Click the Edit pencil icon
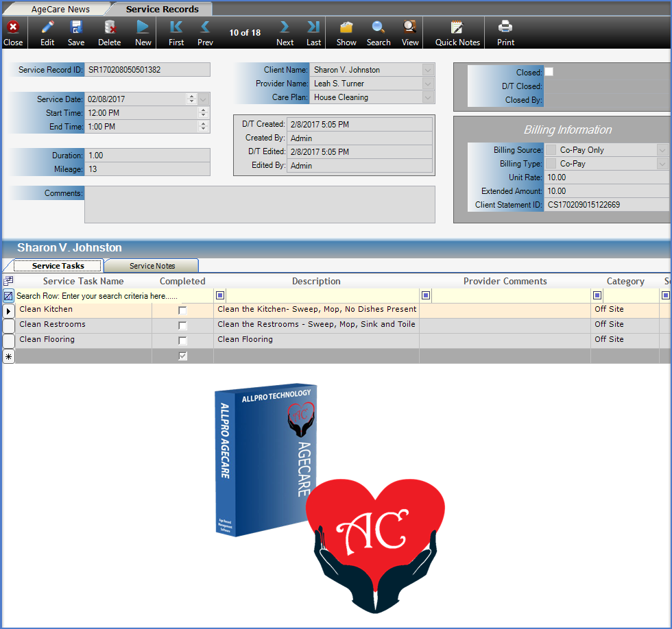 click(x=47, y=28)
